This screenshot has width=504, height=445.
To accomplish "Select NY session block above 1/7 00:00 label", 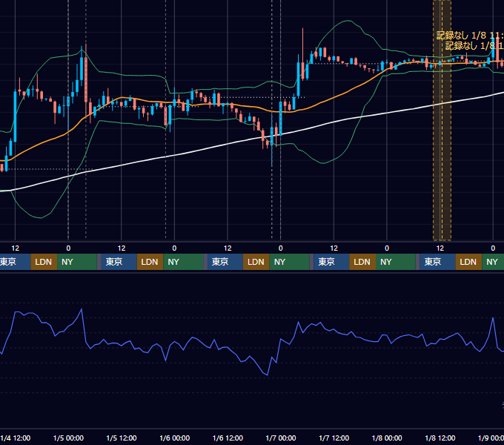I will coord(289,262).
